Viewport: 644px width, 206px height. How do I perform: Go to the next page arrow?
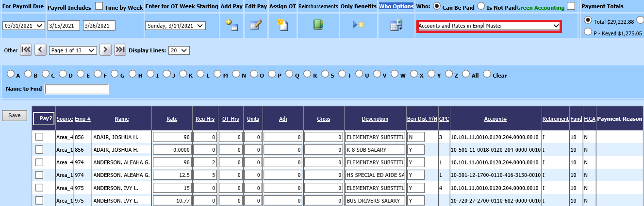point(105,50)
